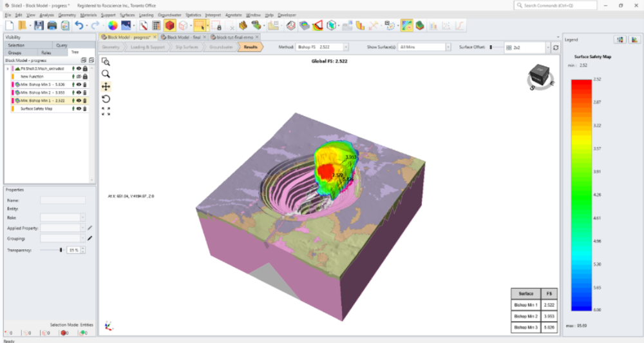Go to the Slip Surfaces workflow step
Viewport: 644px width, 343px height.
pos(187,47)
